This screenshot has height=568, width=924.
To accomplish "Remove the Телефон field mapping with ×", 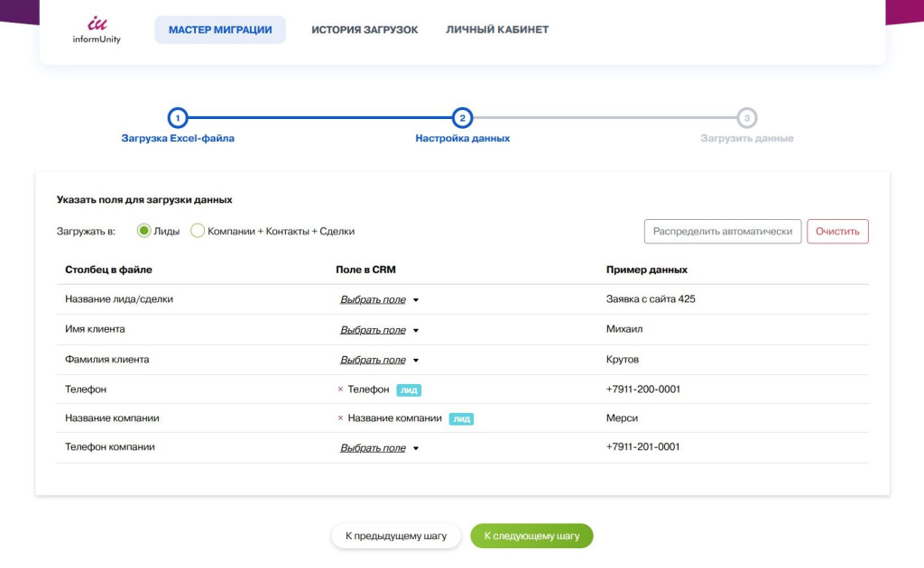I will (x=340, y=389).
